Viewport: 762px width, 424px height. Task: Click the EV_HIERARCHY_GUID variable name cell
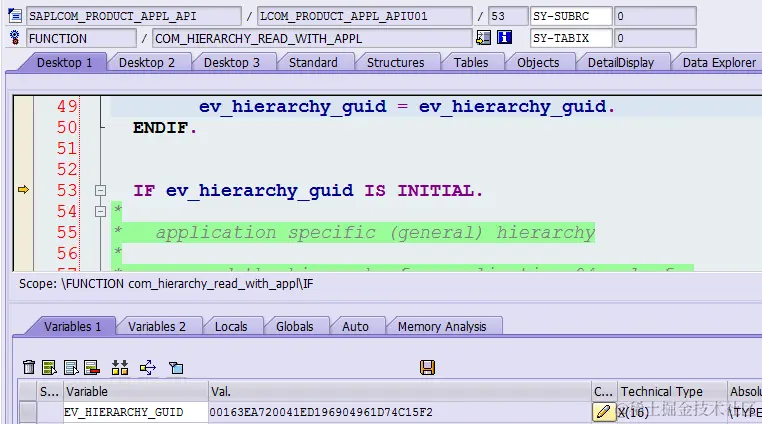(x=136, y=412)
